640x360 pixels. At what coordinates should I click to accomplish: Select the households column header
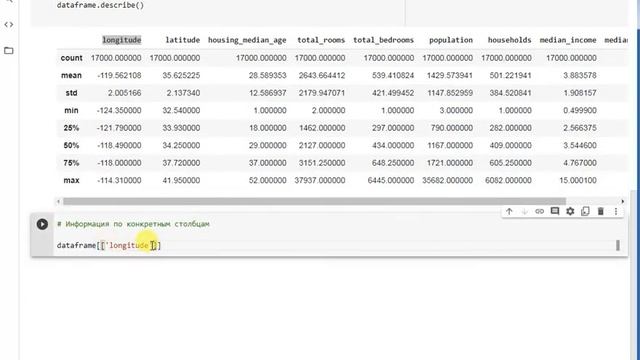coord(509,40)
